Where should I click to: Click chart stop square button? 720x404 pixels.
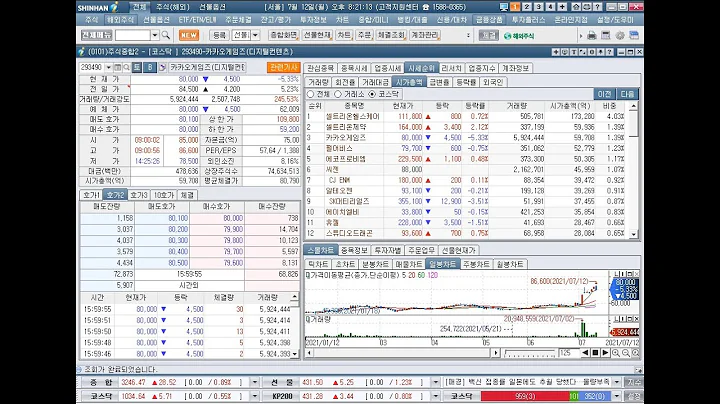coord(595,353)
